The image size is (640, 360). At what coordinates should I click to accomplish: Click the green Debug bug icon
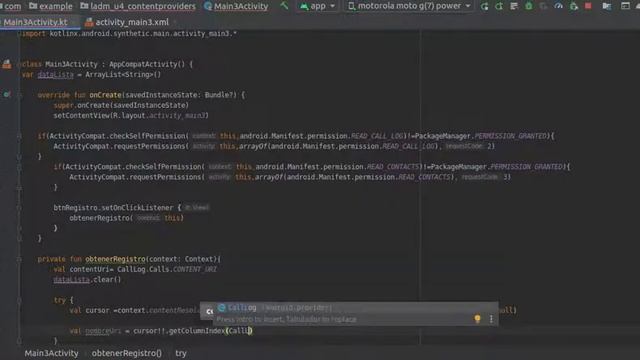[x=529, y=6]
